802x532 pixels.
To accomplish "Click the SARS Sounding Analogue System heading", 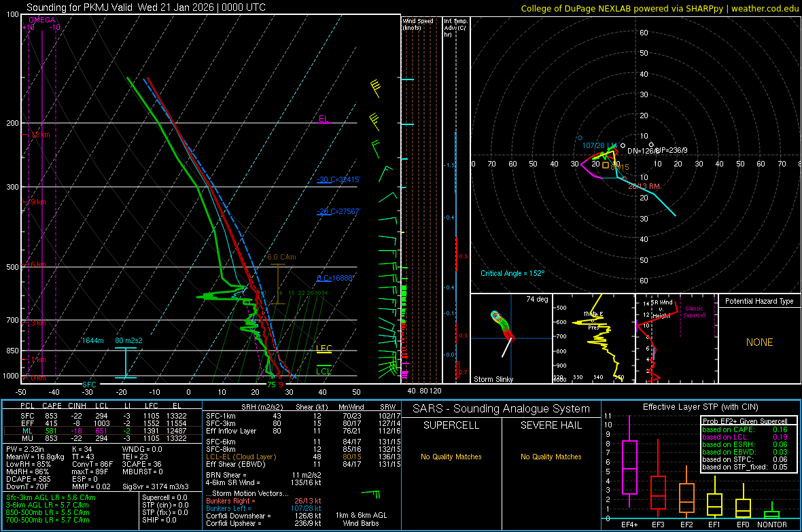I will click(x=502, y=409).
